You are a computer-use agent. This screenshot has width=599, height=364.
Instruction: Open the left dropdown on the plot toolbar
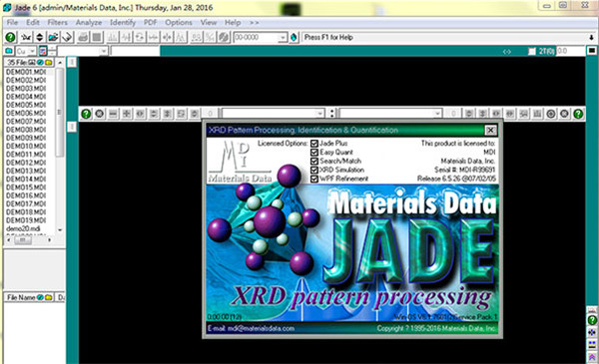pos(319,114)
